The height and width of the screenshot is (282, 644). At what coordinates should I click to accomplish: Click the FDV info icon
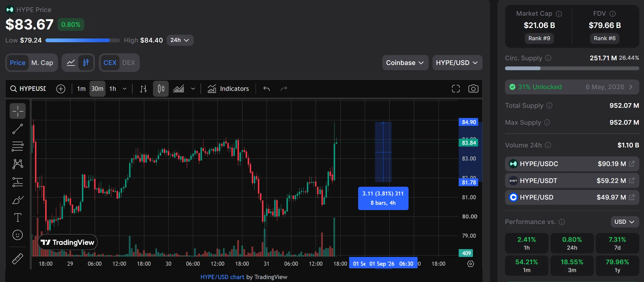613,14
